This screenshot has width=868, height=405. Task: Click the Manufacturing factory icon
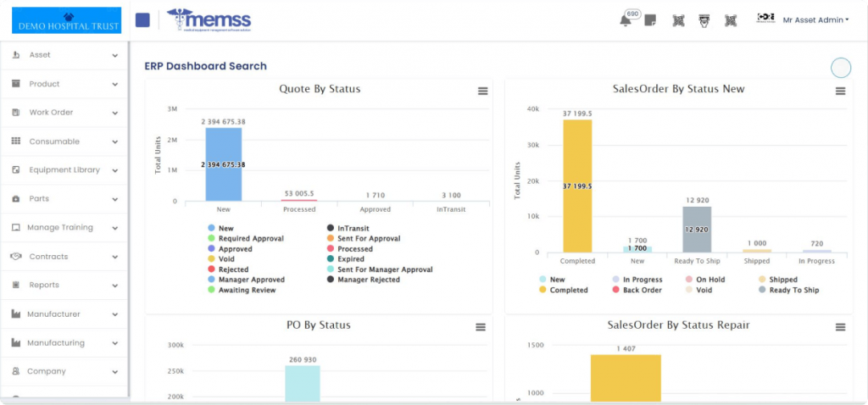pos(16,342)
